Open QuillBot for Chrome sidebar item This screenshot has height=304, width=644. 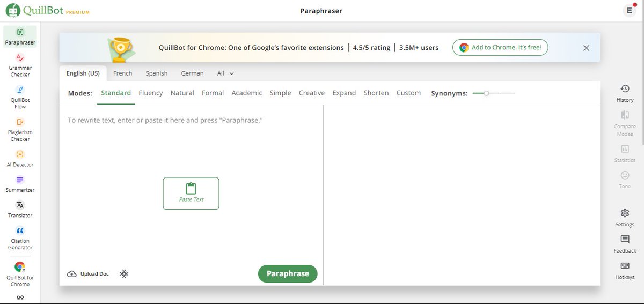(x=20, y=275)
